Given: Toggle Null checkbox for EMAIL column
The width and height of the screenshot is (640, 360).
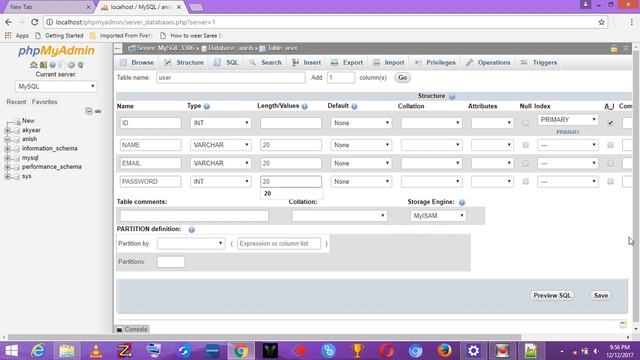Looking at the screenshot, I should pos(525,163).
